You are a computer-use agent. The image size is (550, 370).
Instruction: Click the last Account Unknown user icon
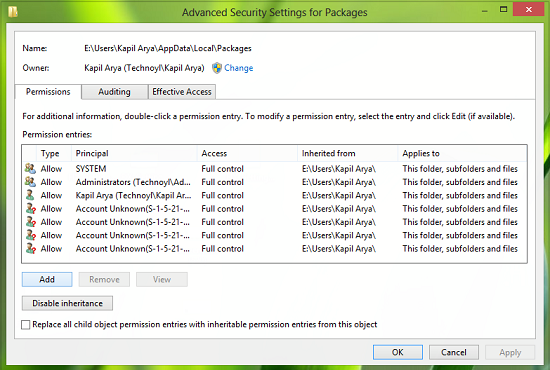[31, 249]
